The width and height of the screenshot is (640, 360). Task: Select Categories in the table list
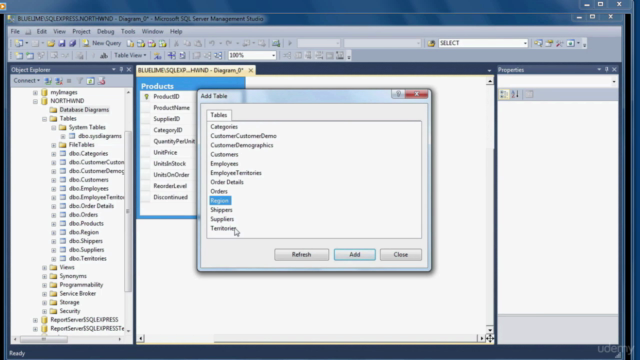point(224,127)
